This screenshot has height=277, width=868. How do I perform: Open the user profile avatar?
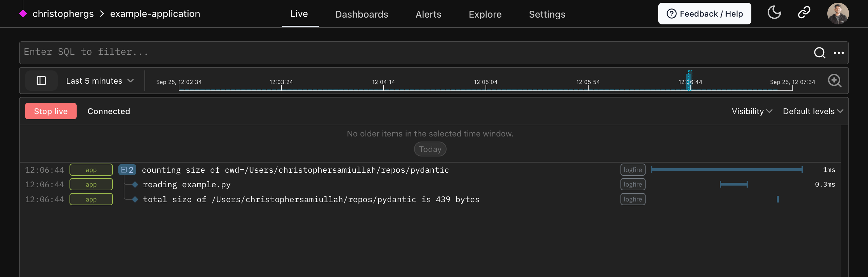tap(838, 14)
